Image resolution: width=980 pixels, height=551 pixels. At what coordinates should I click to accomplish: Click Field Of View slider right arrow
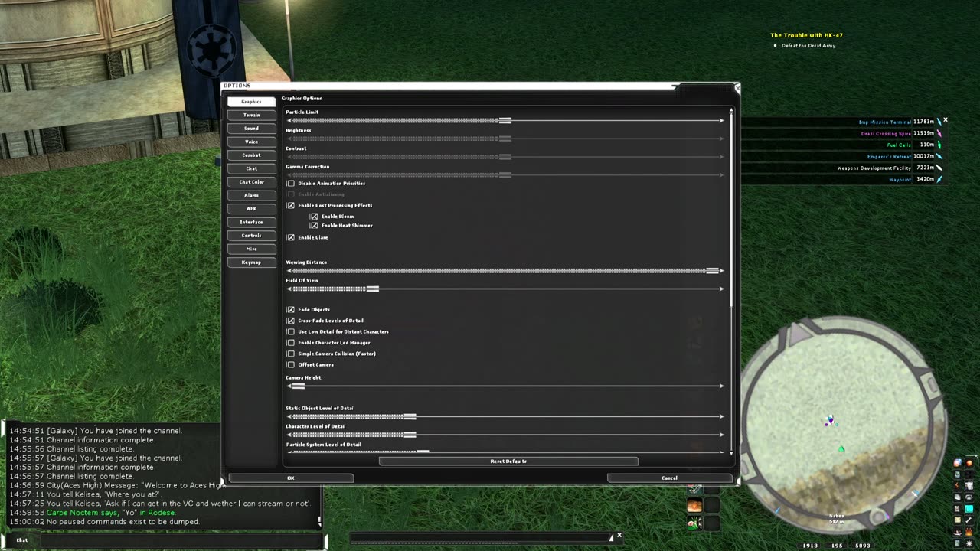721,289
